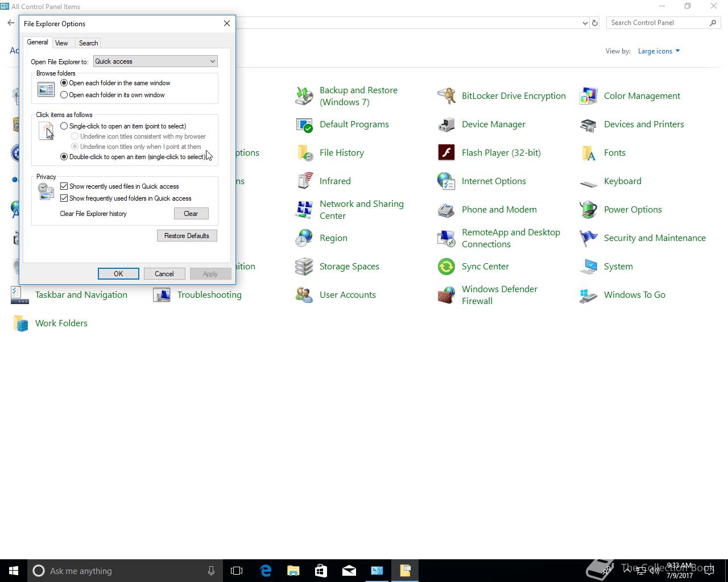Open Backup and Restore (Windows 7) icon
The width and height of the screenshot is (728, 582).
pyautogui.click(x=304, y=96)
